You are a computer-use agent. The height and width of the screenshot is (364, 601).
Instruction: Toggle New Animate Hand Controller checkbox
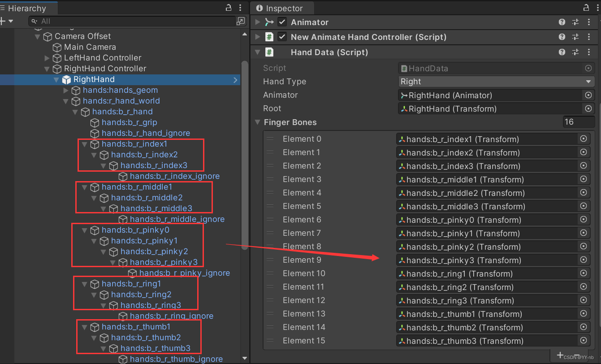pos(282,37)
